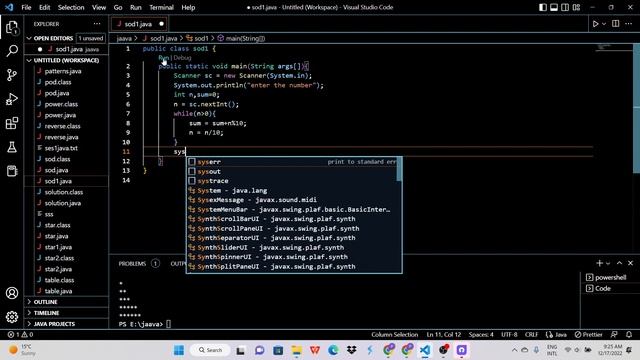Toggle Primary Side Bar layout button

click(x=543, y=7)
